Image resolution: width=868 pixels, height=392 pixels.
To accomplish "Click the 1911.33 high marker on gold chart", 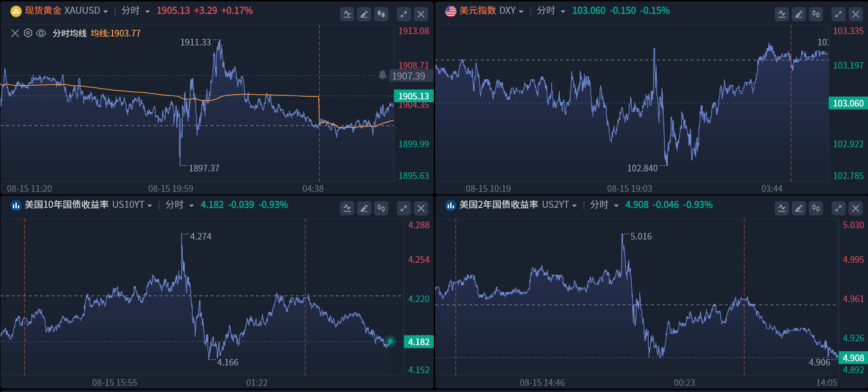I will point(196,42).
